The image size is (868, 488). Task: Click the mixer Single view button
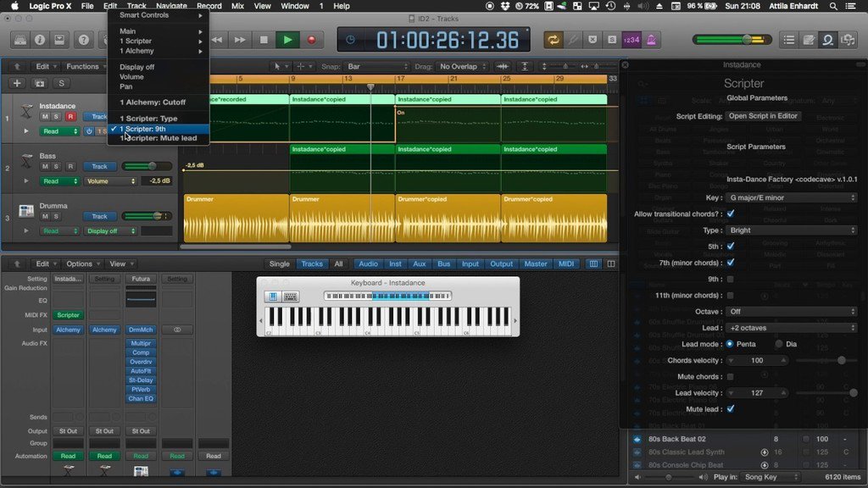pos(279,264)
